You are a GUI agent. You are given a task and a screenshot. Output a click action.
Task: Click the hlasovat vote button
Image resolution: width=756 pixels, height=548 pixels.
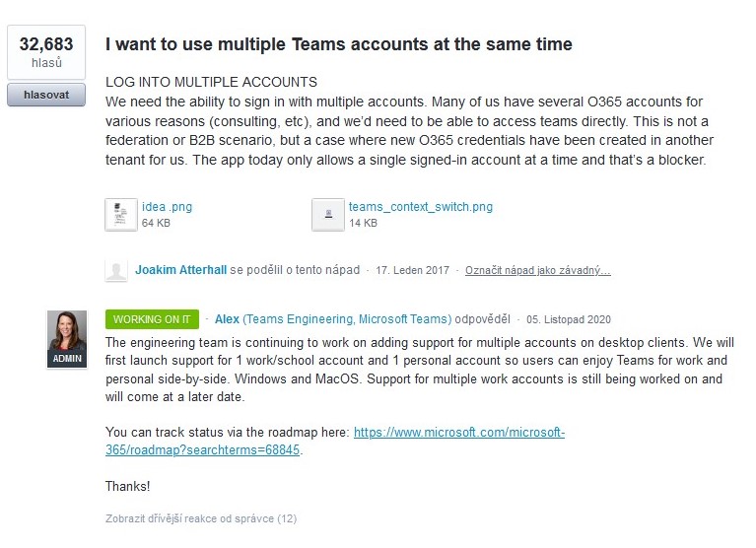point(46,95)
